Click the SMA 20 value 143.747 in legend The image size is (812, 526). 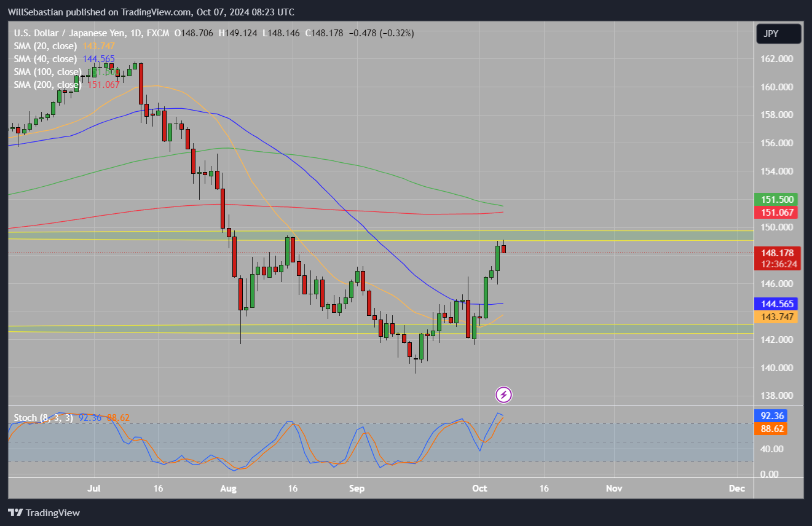tap(98, 46)
